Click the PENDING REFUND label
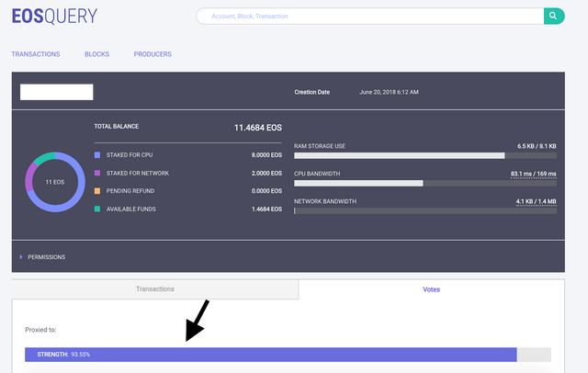The width and height of the screenshot is (588, 373). click(x=130, y=191)
